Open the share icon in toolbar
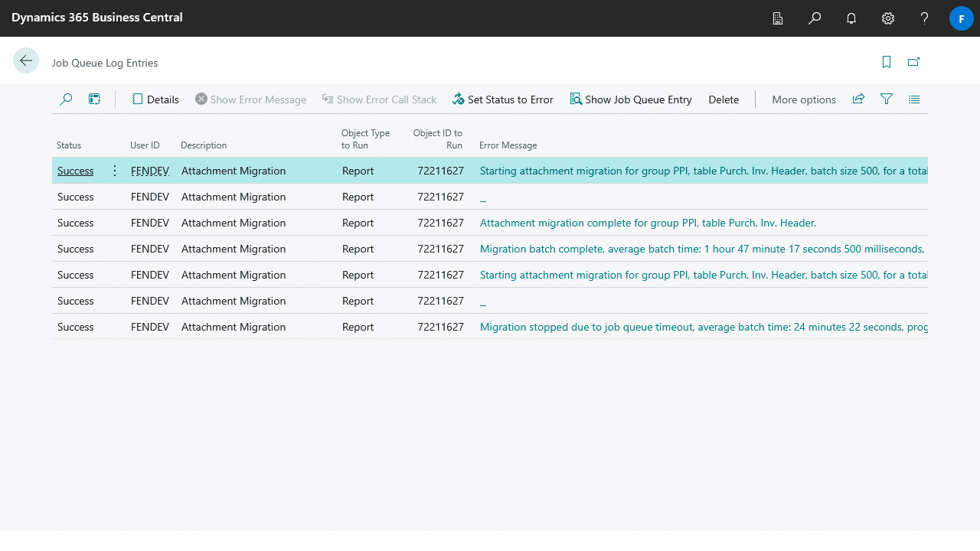The image size is (980, 551). click(858, 99)
